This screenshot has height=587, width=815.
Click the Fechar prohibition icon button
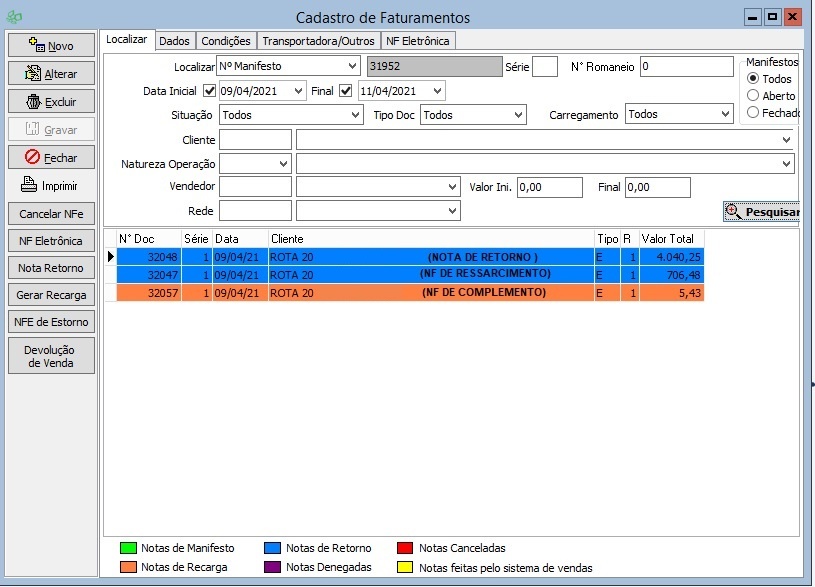(x=33, y=157)
